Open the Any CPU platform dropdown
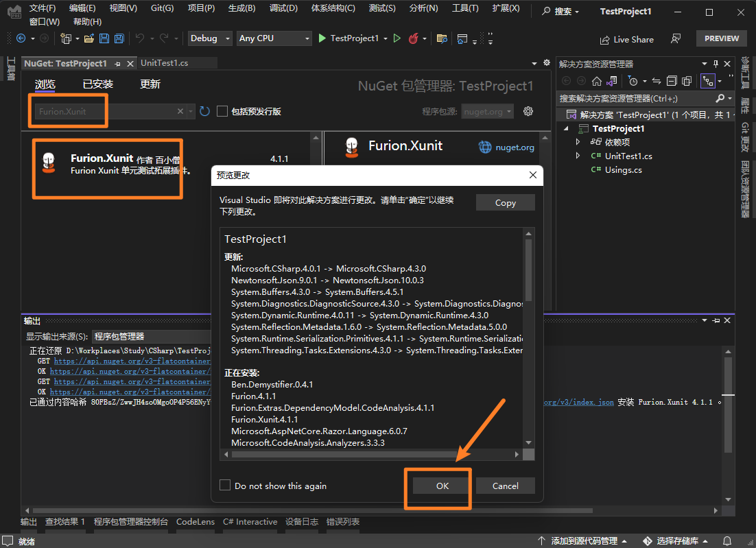 [274, 38]
